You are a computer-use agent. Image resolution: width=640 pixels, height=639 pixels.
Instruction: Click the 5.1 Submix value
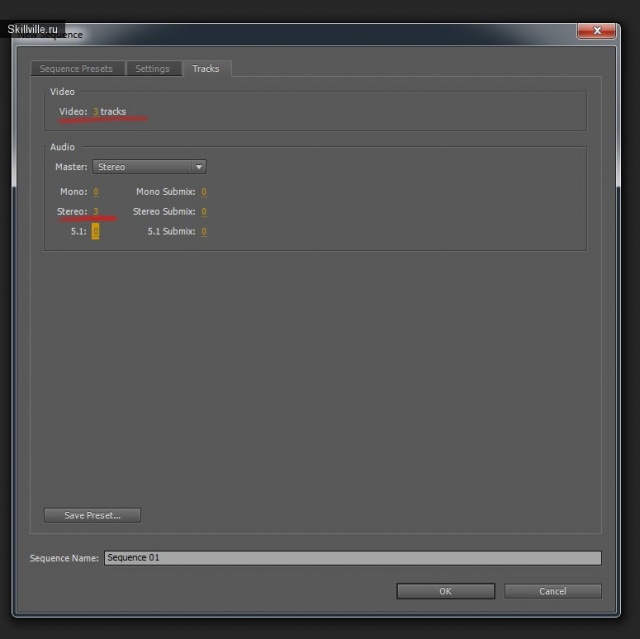pos(204,231)
